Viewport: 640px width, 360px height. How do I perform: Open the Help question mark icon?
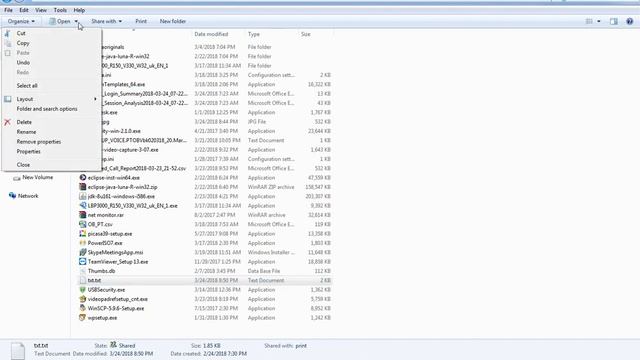[629, 21]
